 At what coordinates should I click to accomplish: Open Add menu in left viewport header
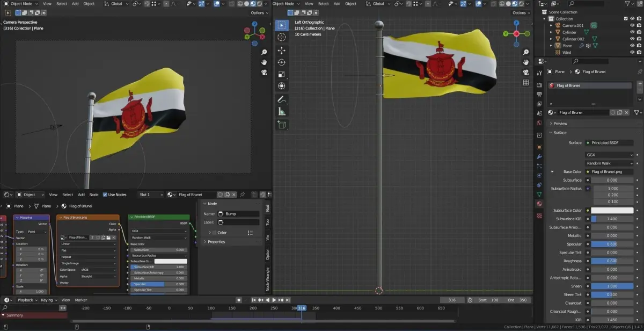pos(75,4)
